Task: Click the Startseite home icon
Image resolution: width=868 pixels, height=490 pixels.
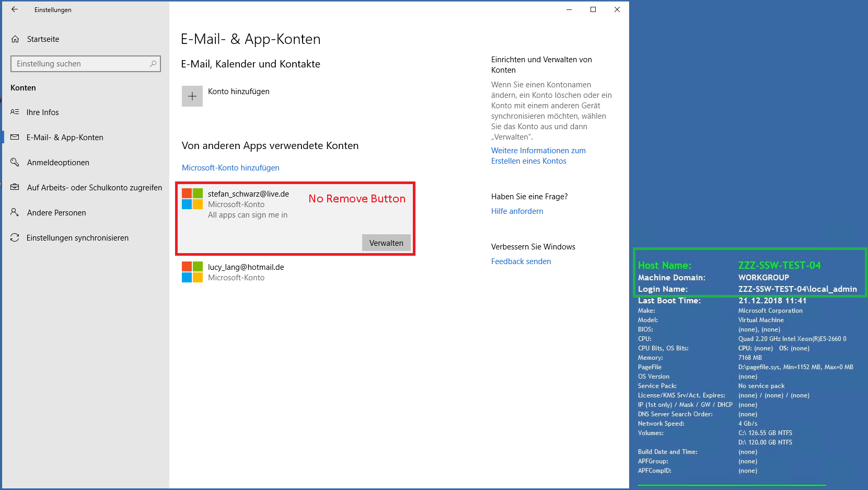Action: 15,39
